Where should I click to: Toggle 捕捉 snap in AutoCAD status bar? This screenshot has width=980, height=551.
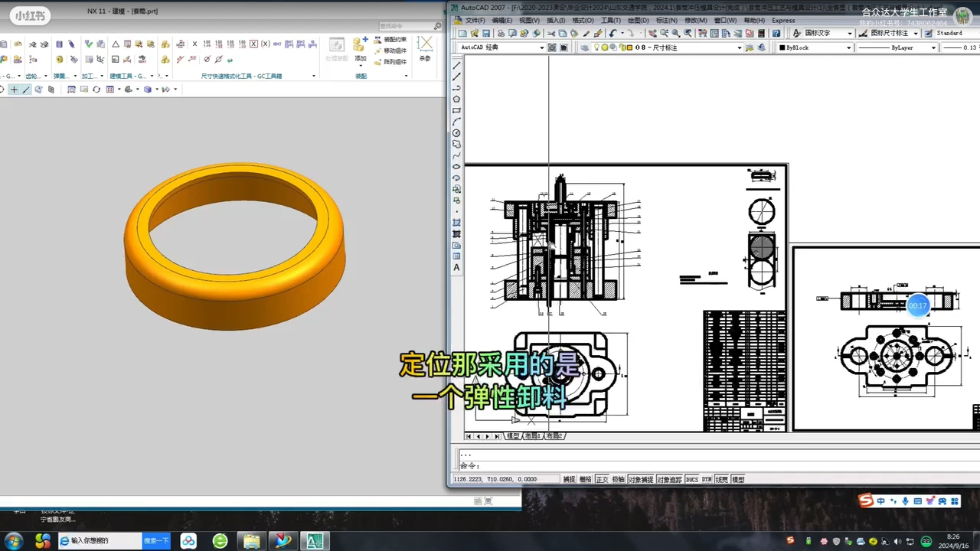(569, 479)
